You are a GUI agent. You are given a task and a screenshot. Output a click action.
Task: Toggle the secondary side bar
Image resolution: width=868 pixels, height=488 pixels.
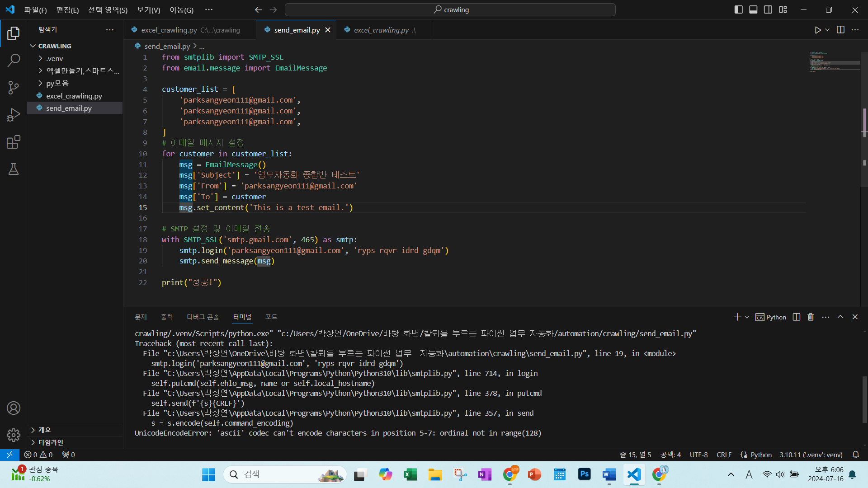pyautogui.click(x=768, y=9)
